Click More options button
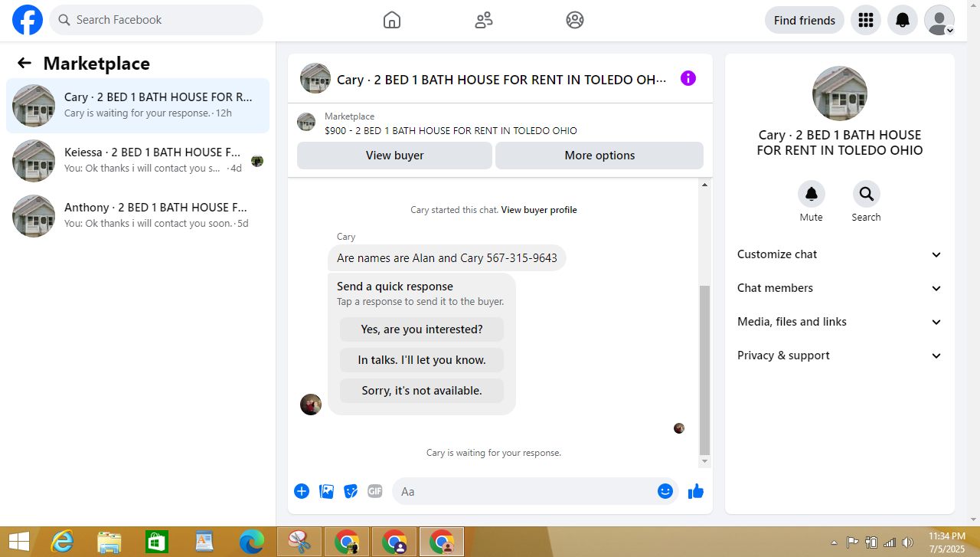The image size is (980, 557). [599, 155]
